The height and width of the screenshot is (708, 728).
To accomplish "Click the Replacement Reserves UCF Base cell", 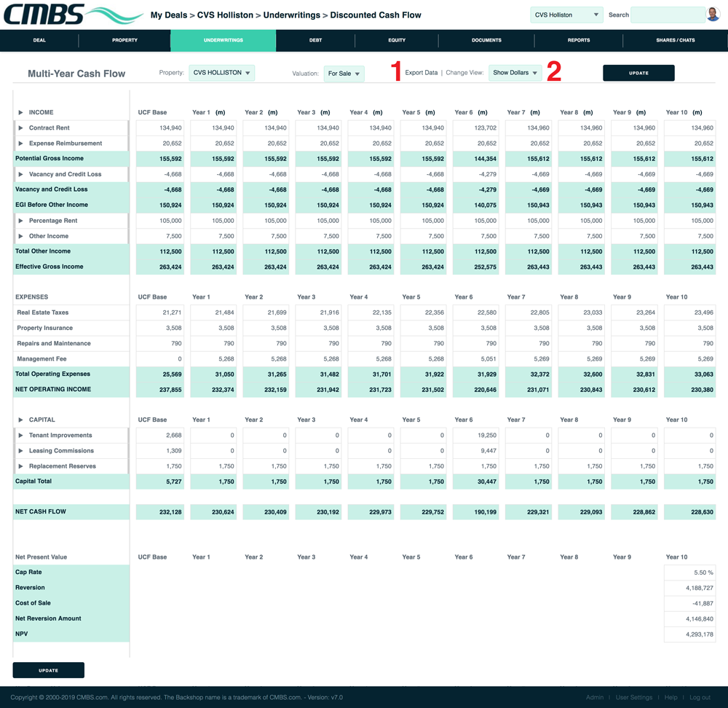I will click(159, 466).
